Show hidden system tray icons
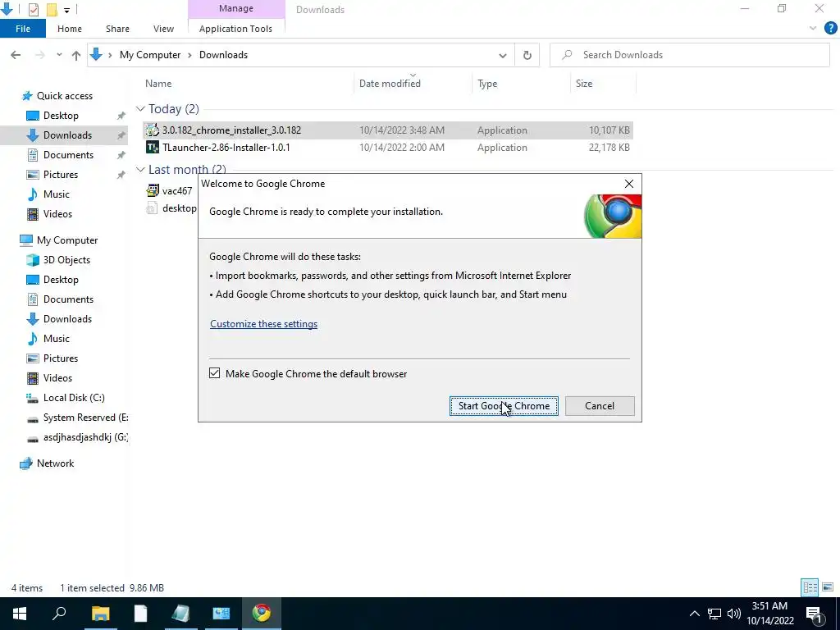Viewport: 840px width, 630px height. tap(694, 614)
